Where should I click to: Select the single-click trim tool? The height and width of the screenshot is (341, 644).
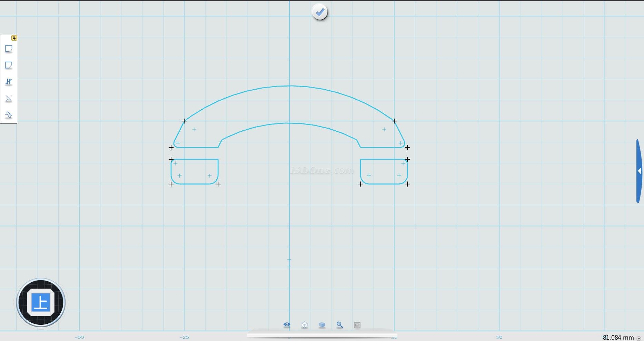(9, 82)
